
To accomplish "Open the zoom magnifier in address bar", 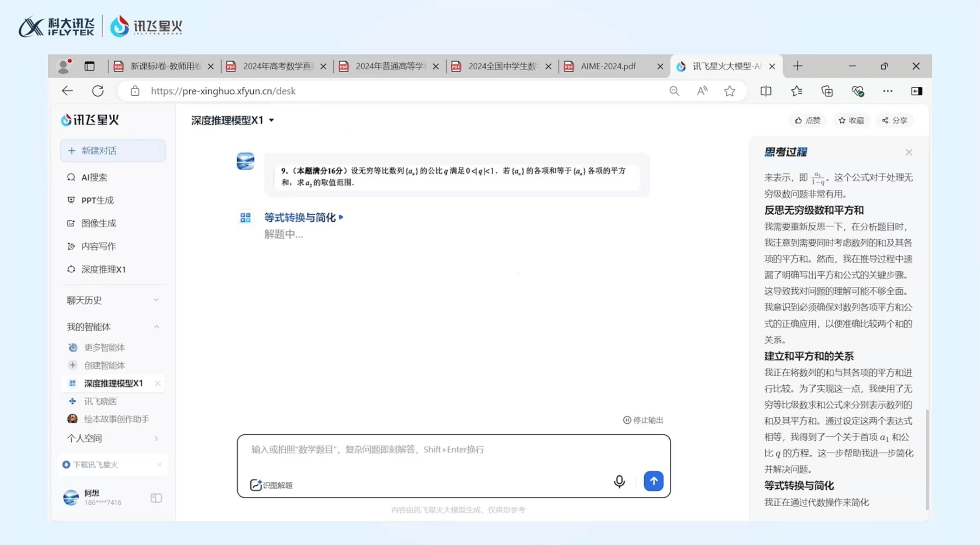I will tap(674, 91).
